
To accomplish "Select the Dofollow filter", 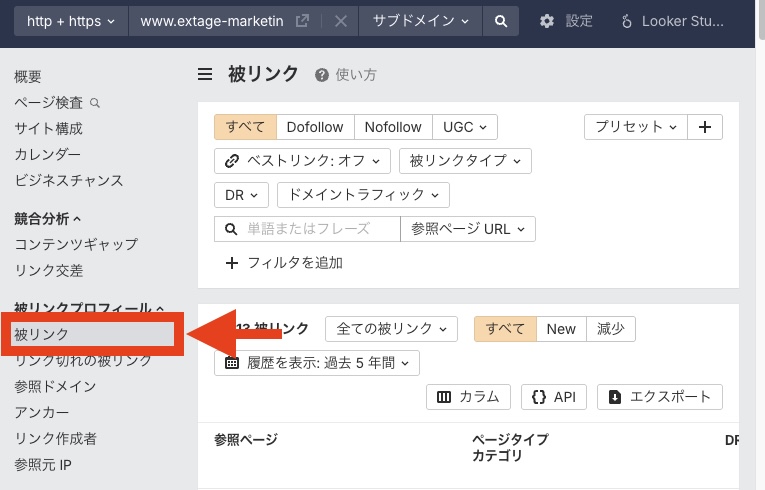I will coord(314,127).
